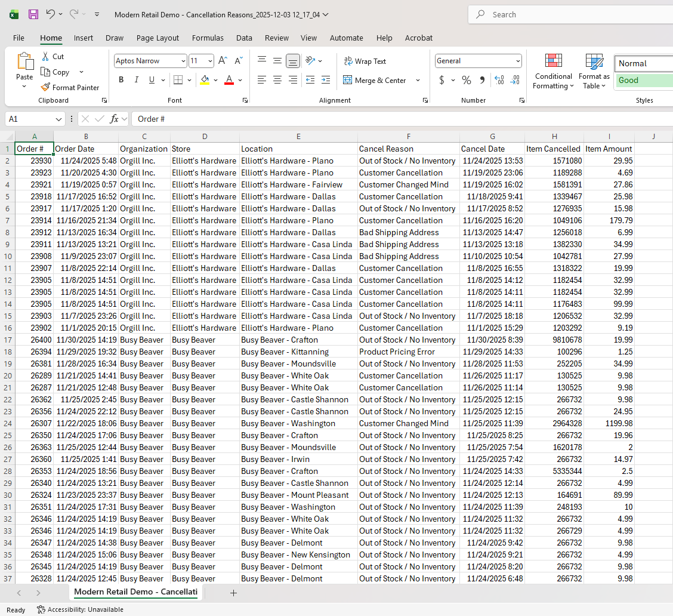Image resolution: width=673 pixels, height=616 pixels.
Task: Center text horizontally in cell
Action: coord(277,80)
